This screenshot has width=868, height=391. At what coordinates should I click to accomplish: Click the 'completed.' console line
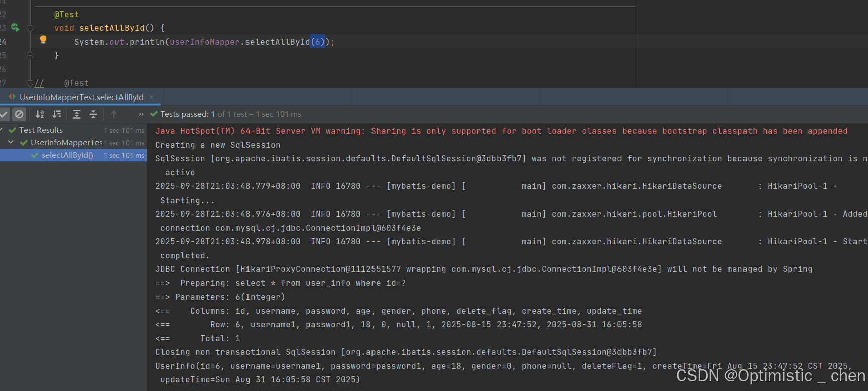tap(185, 256)
